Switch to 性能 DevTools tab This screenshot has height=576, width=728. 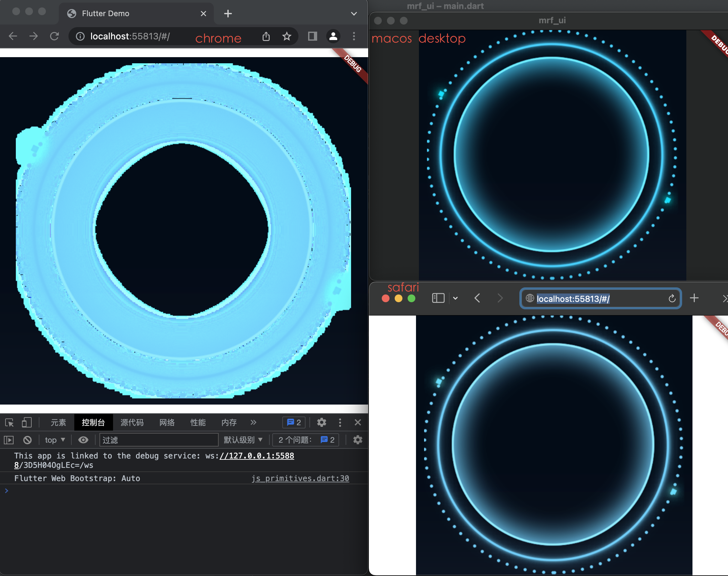pyautogui.click(x=198, y=422)
